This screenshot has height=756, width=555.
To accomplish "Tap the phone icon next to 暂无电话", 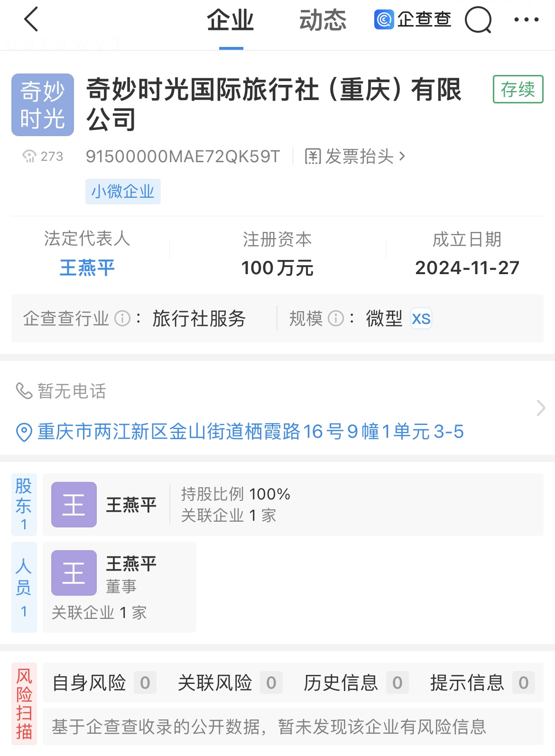I will coord(24,391).
